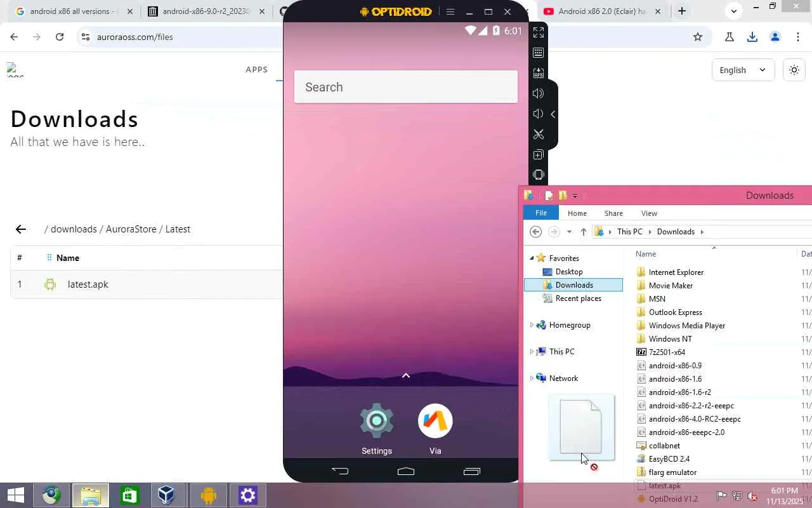Open the File menu in Explorer

541,213
